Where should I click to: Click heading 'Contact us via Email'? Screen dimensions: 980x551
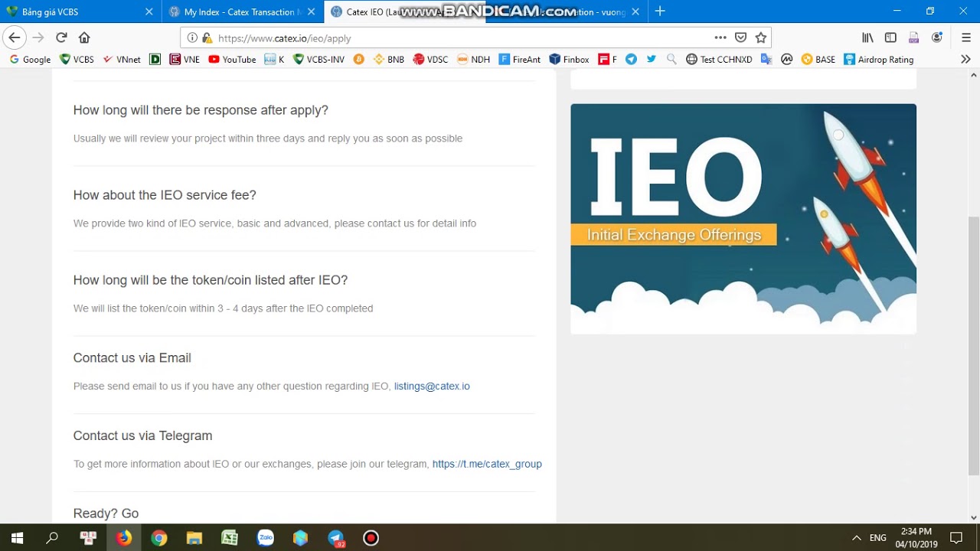[132, 357]
